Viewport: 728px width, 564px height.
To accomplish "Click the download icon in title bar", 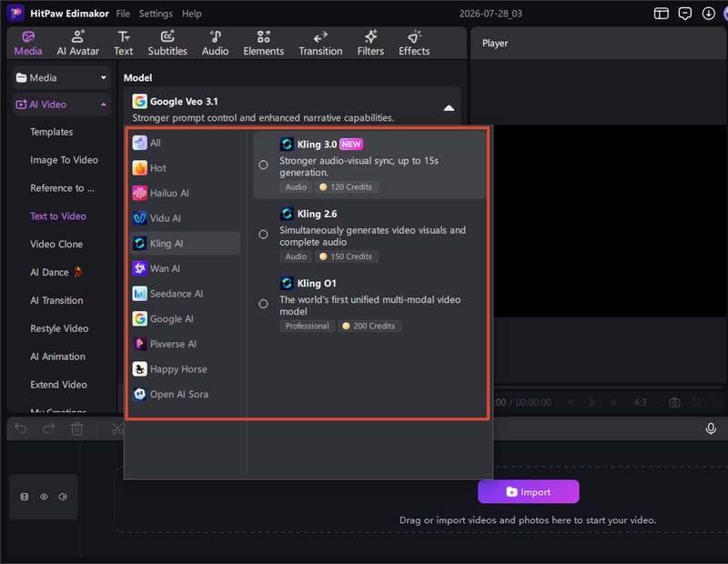I will click(x=709, y=14).
